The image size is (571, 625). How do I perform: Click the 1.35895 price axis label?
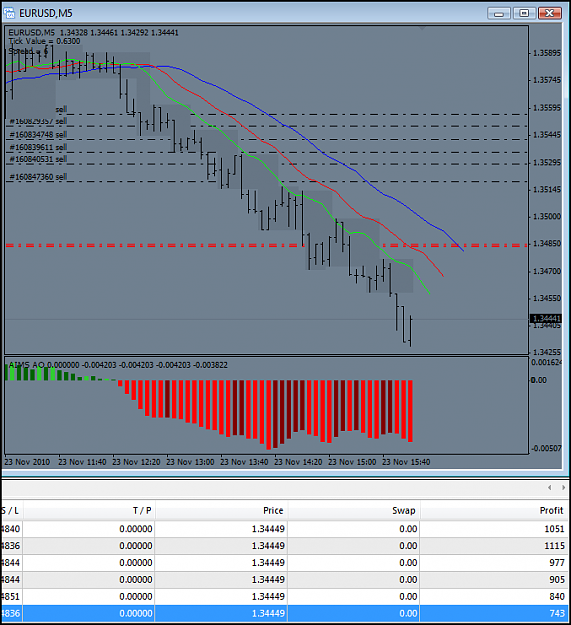pyautogui.click(x=547, y=53)
